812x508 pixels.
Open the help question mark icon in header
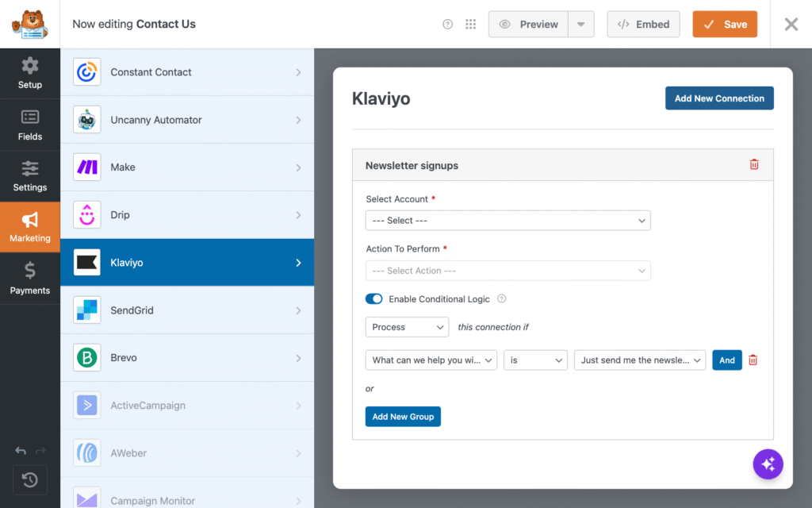click(447, 25)
